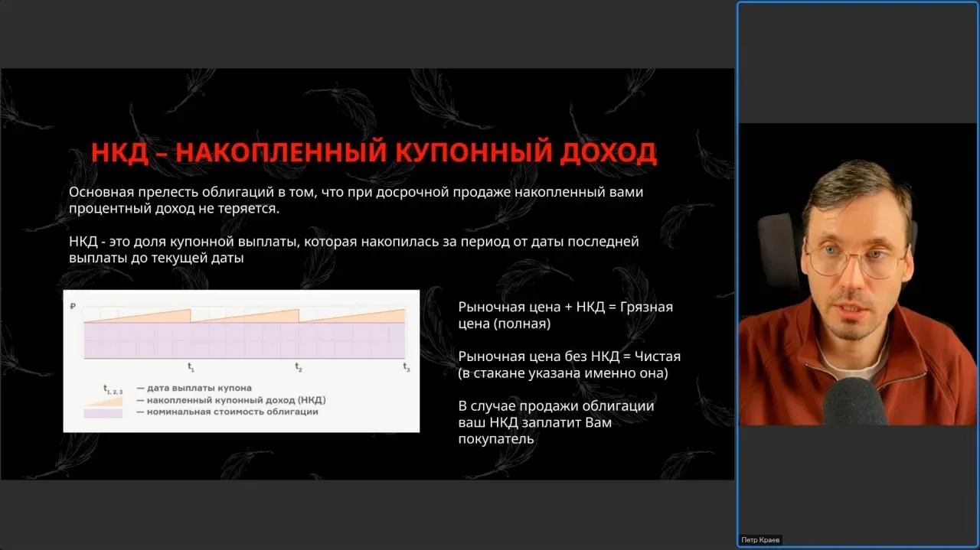Click the t1,2,3 legend symbol
The image size is (980, 550).
[x=113, y=389]
